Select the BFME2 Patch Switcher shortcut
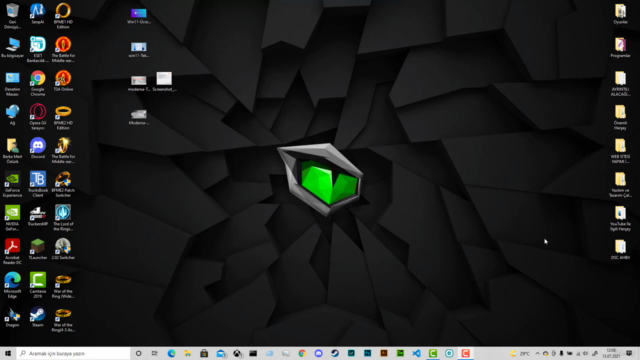 (x=63, y=184)
